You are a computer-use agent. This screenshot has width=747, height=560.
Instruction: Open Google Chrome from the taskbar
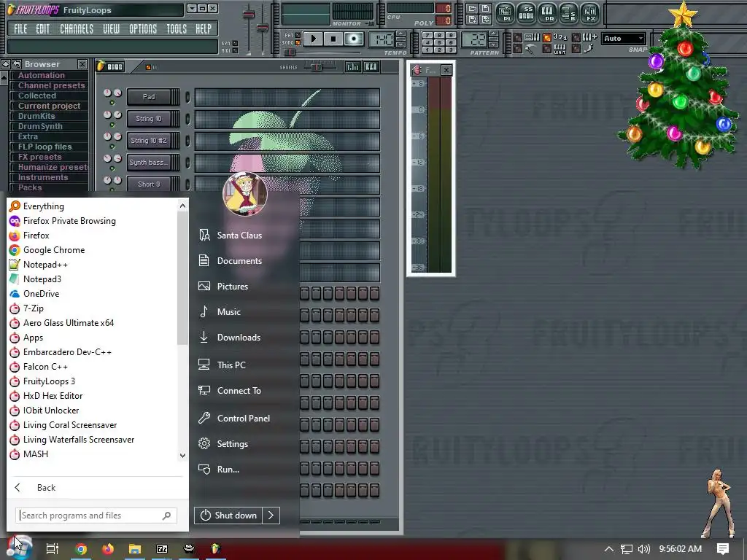pos(81,549)
